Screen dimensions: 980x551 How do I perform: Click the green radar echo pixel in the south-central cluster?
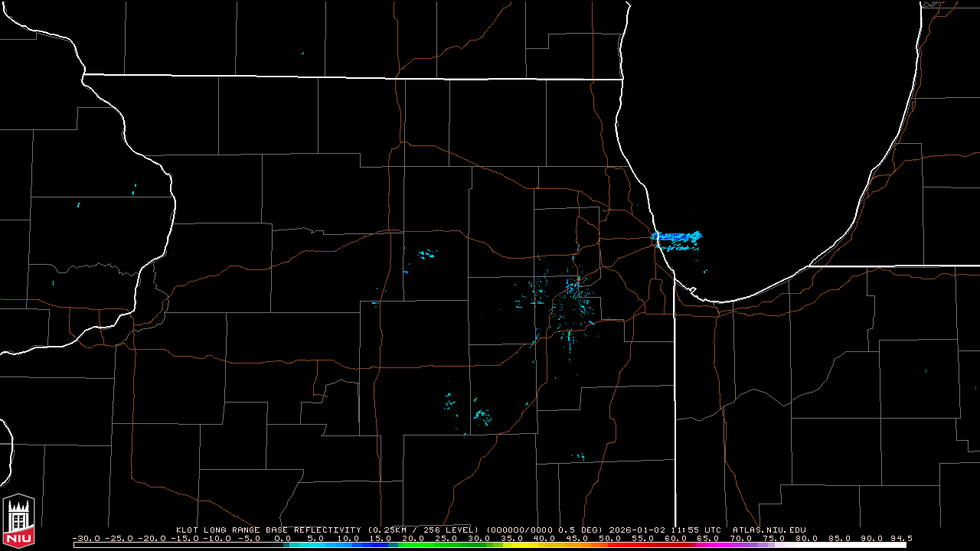(x=475, y=399)
